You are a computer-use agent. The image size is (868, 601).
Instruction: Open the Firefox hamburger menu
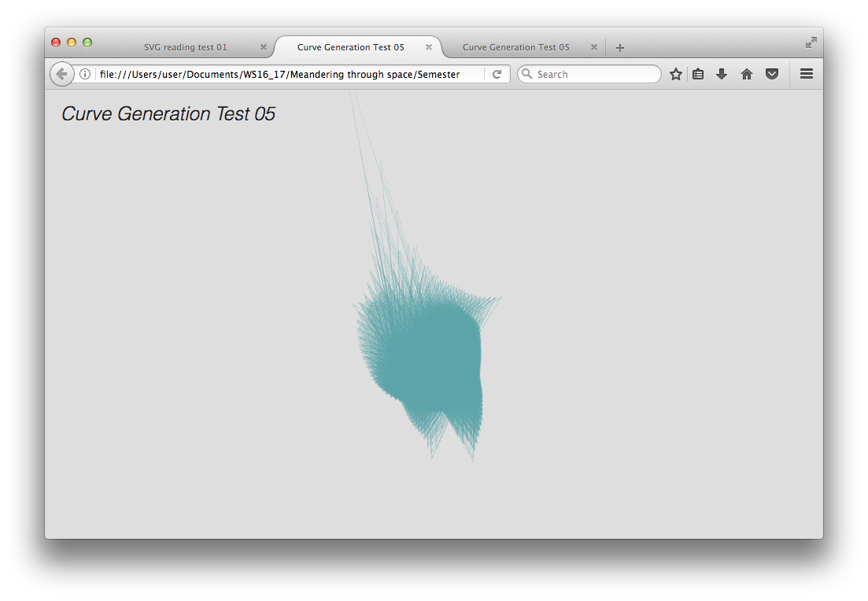(x=806, y=74)
